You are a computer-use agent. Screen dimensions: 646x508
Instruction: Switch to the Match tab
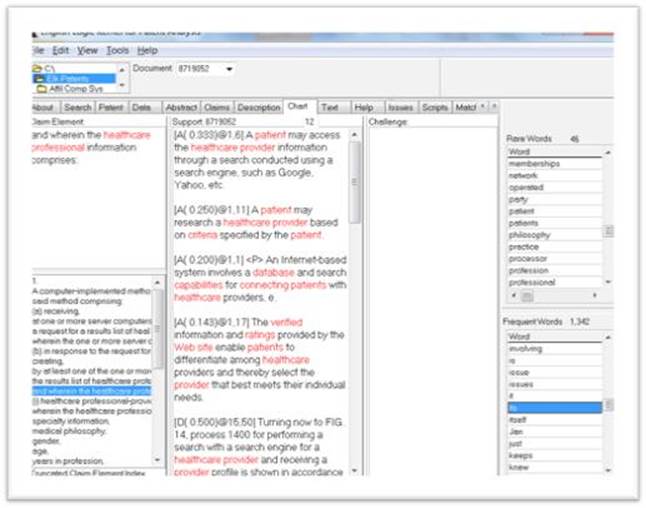(x=466, y=108)
